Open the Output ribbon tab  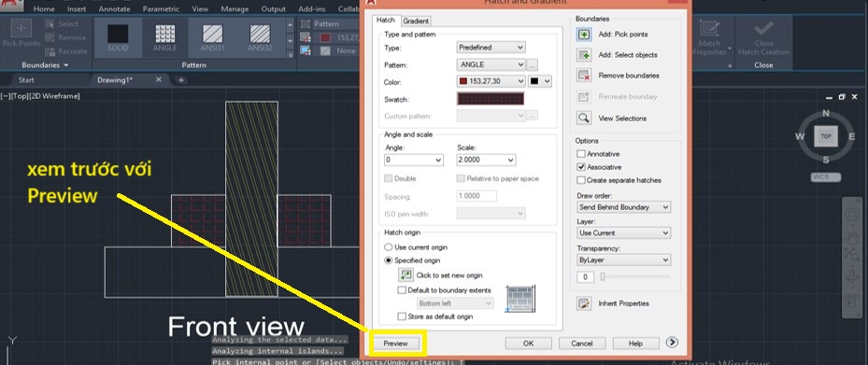click(274, 8)
